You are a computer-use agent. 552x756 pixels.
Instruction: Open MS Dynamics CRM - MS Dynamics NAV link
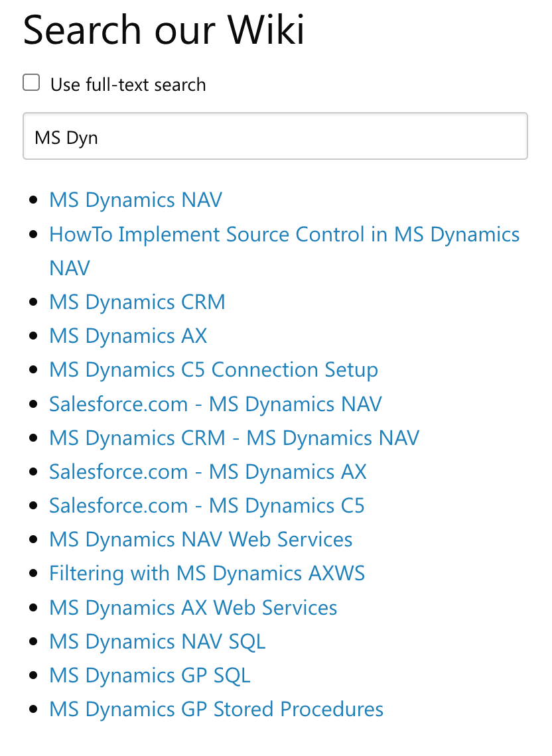[234, 438]
